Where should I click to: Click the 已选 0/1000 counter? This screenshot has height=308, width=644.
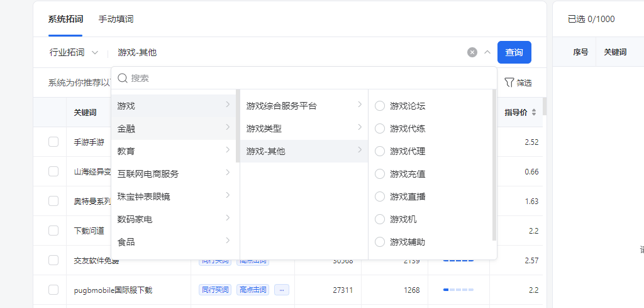tap(591, 19)
